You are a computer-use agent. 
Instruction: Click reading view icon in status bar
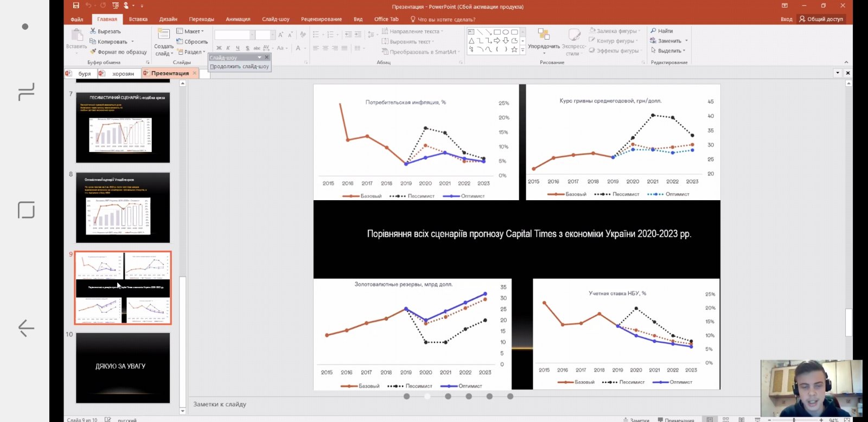coord(742,420)
